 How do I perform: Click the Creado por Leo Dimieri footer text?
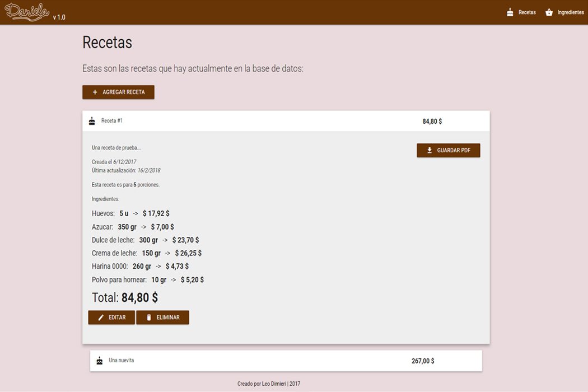coord(269,384)
